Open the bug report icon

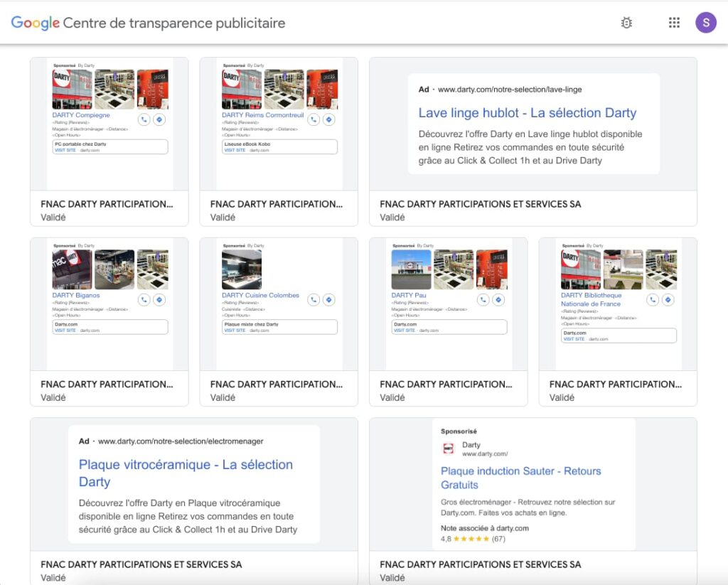(x=626, y=23)
